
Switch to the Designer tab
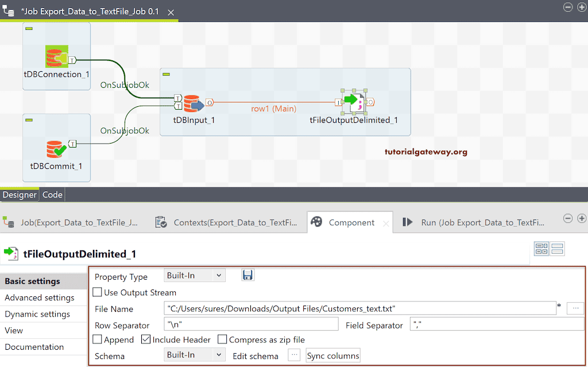pyautogui.click(x=20, y=195)
